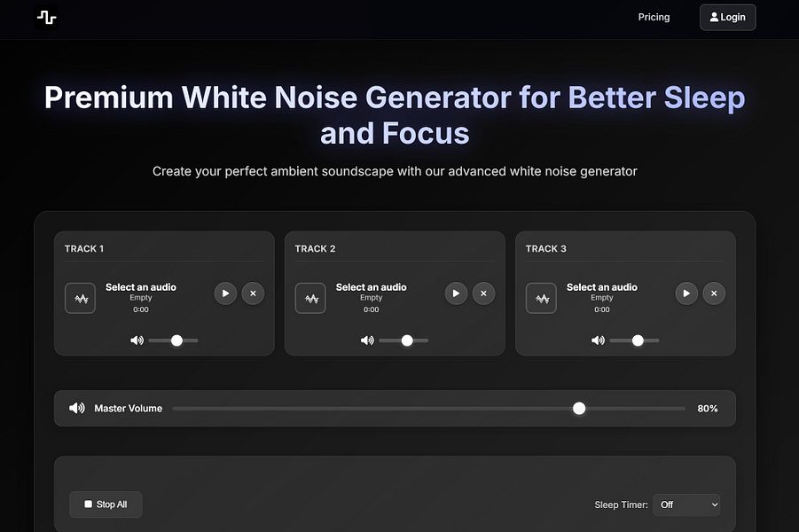799x532 pixels.
Task: Expand the Sleep Timer options set to Off
Action: (x=686, y=505)
